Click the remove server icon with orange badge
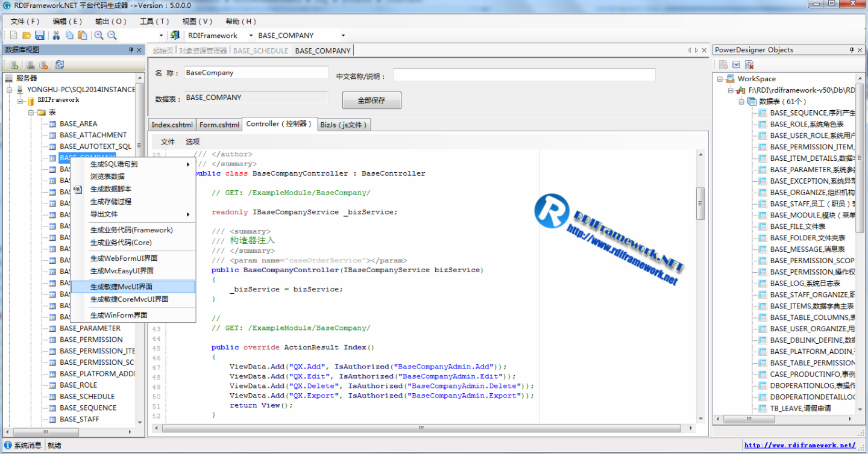Screen dimensions: 868x454 tap(43, 65)
